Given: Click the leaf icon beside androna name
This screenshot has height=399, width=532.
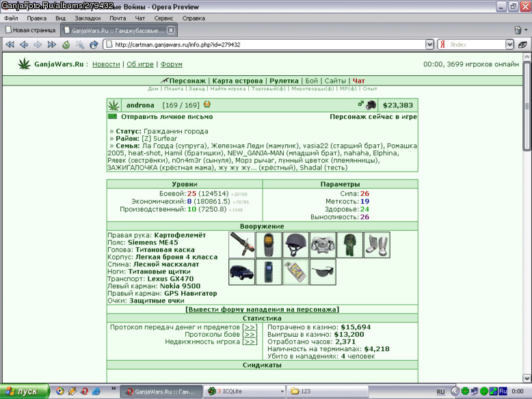Looking at the screenshot, I should [114, 105].
